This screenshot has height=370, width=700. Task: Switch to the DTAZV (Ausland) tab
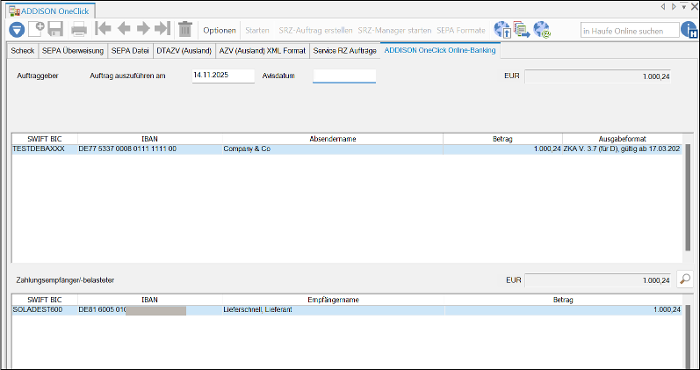click(x=184, y=51)
